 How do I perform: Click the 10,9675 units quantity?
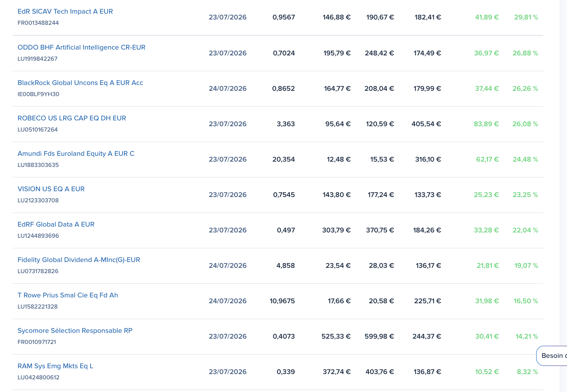[282, 301]
